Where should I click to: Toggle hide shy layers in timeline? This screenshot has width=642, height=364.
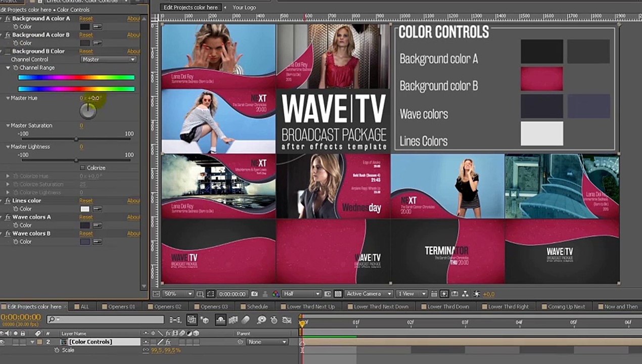(221, 320)
